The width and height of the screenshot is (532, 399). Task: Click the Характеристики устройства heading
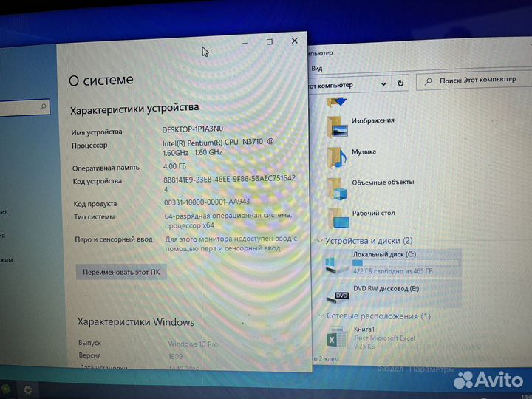tap(134, 109)
